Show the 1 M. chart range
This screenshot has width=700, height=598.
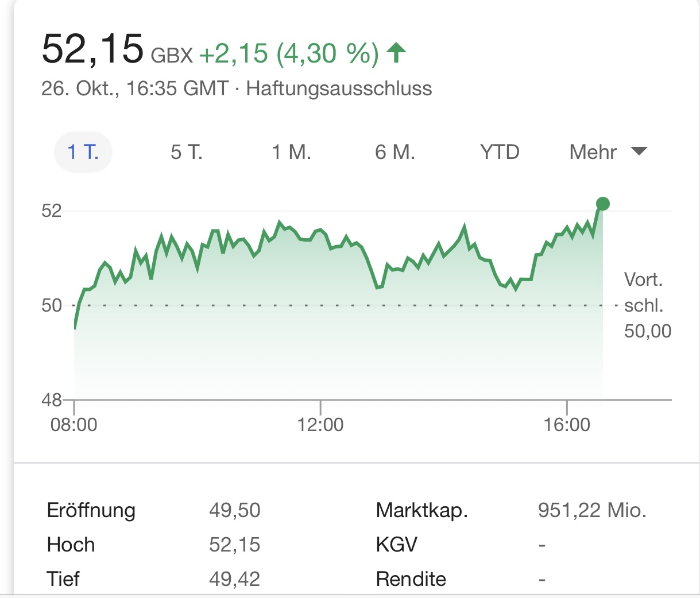coord(291,152)
